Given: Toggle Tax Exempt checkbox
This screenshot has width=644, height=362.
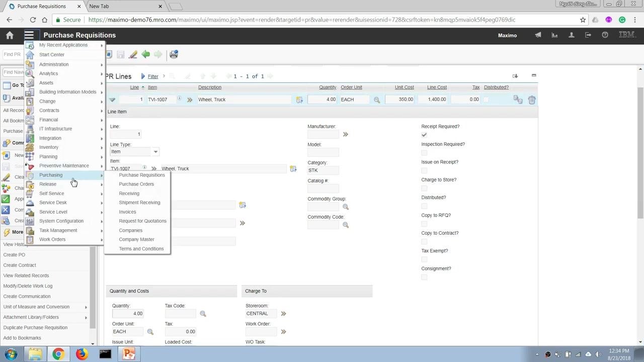Looking at the screenshot, I should pyautogui.click(x=424, y=259).
